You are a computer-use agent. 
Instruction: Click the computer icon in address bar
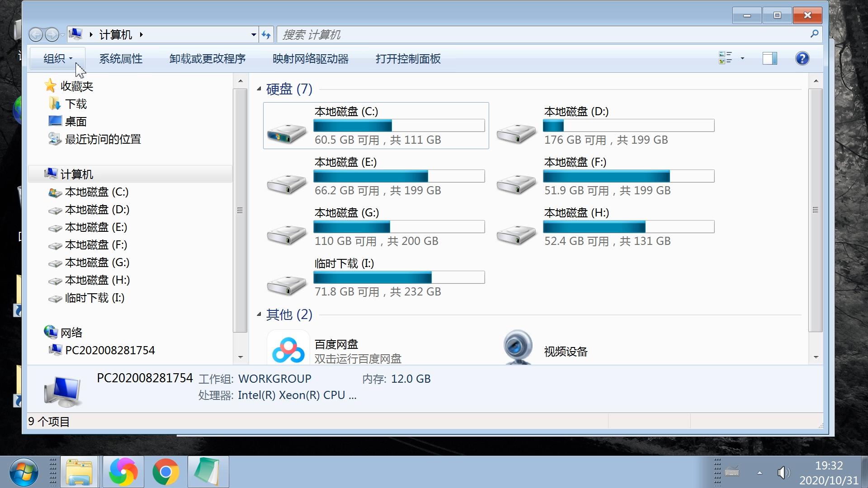click(76, 34)
